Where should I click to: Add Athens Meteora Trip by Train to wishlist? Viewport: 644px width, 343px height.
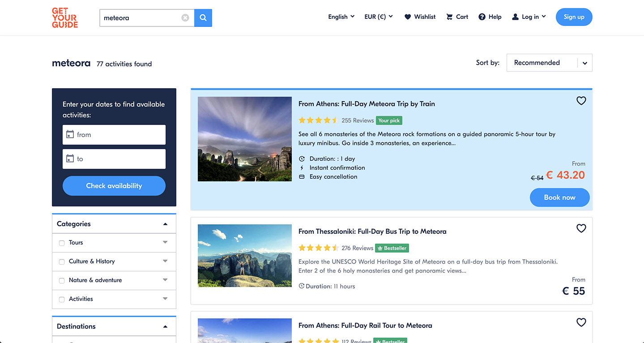581,101
